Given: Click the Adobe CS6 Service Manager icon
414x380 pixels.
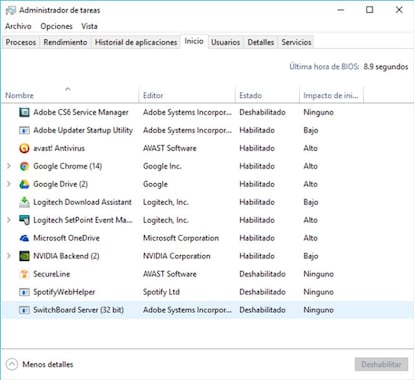Looking at the screenshot, I should pos(24,112).
